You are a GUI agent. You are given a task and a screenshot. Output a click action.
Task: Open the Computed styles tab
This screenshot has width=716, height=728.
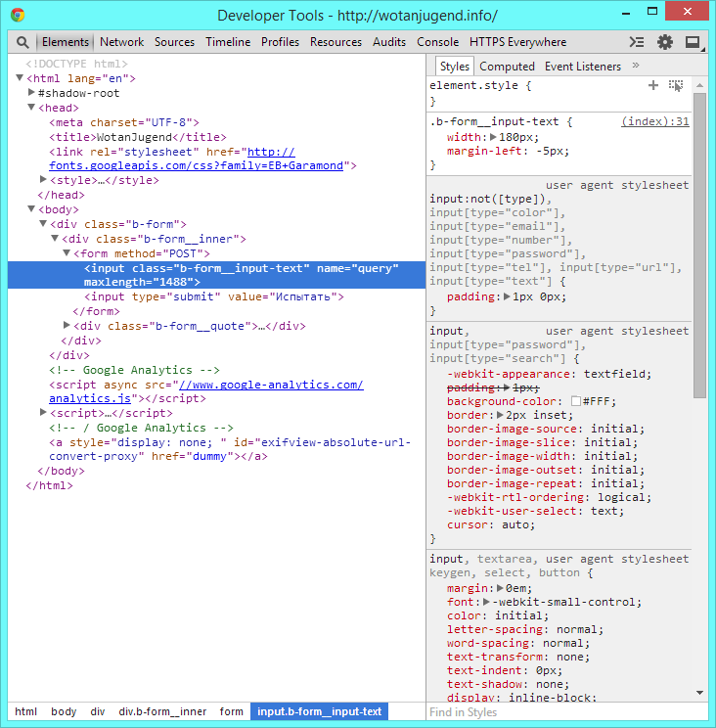tap(507, 67)
